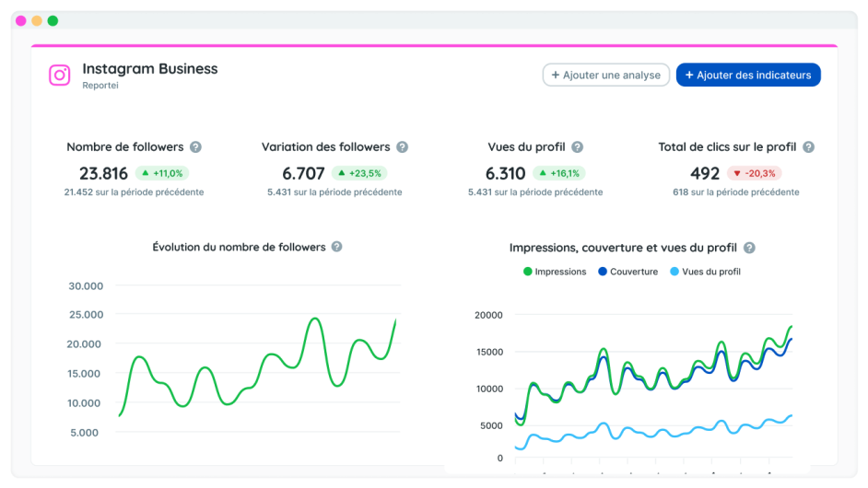Click the +16,1% profile views badge

click(x=558, y=173)
